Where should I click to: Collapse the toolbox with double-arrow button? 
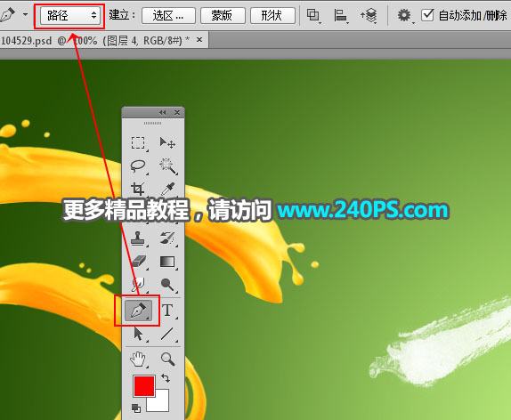163,112
